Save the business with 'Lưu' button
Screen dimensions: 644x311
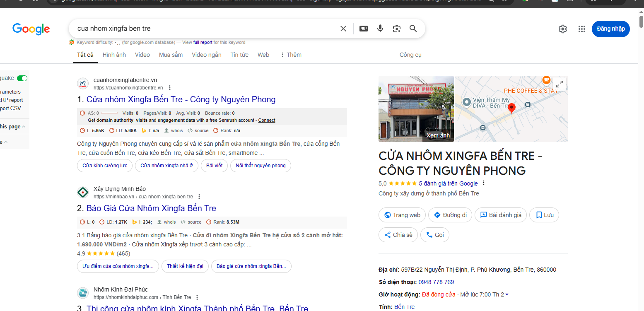point(544,215)
